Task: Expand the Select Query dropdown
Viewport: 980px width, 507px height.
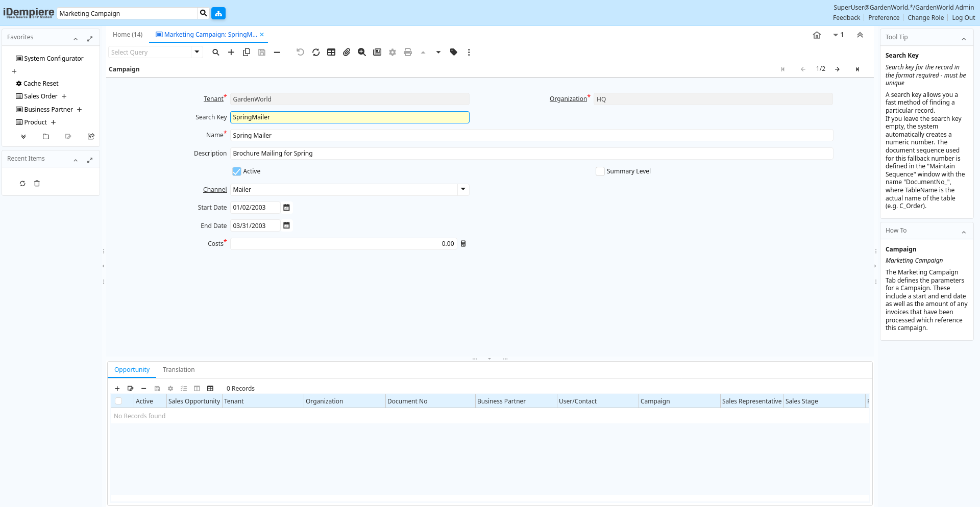Action: coord(197,52)
